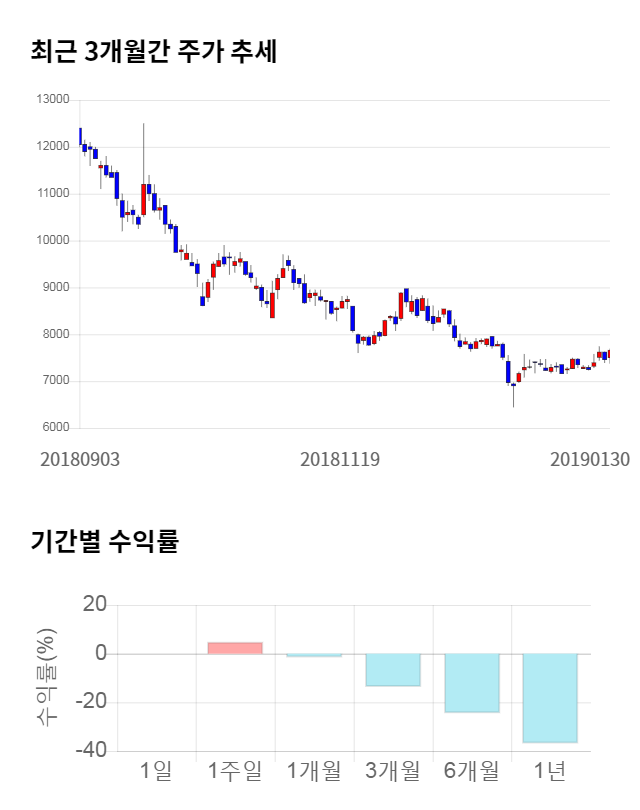Click the 3개월 negative return bar
Image resolution: width=640 pixels, height=810 pixels.
(x=392, y=670)
